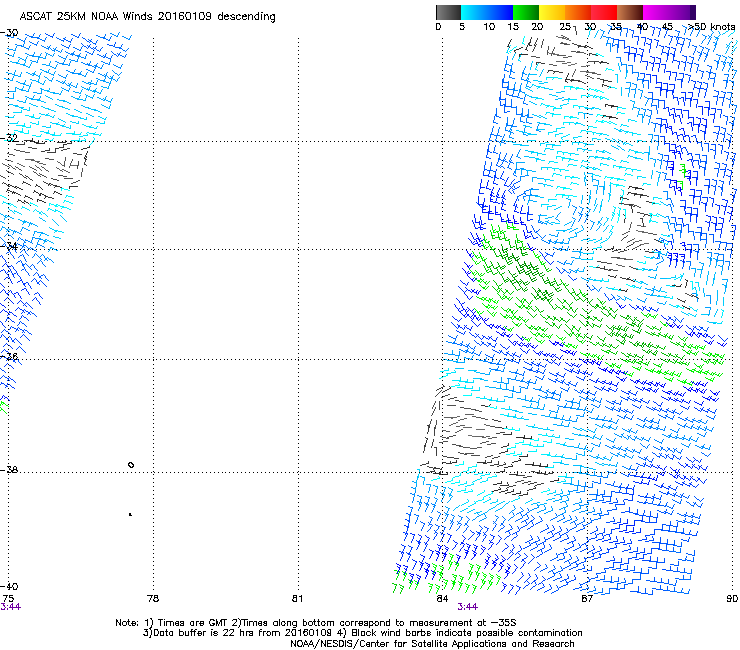Click the "-32" latitude axis label
740x650 pixels.
tap(9, 138)
